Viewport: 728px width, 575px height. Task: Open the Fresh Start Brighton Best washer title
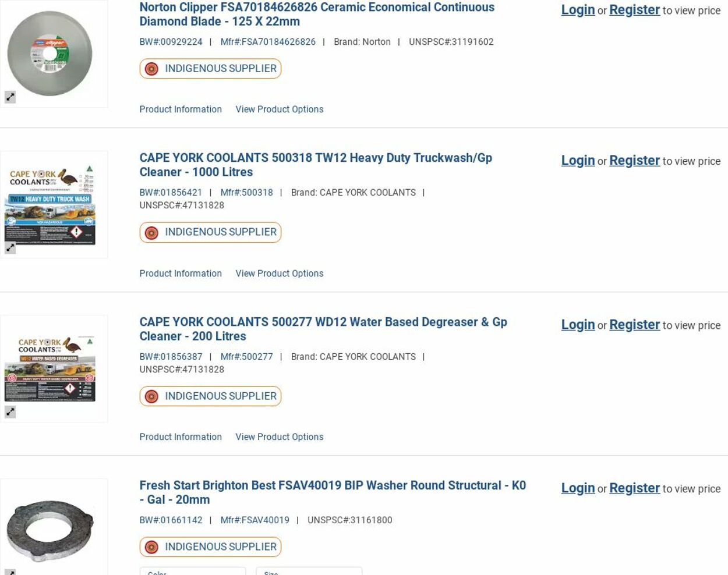(332, 492)
